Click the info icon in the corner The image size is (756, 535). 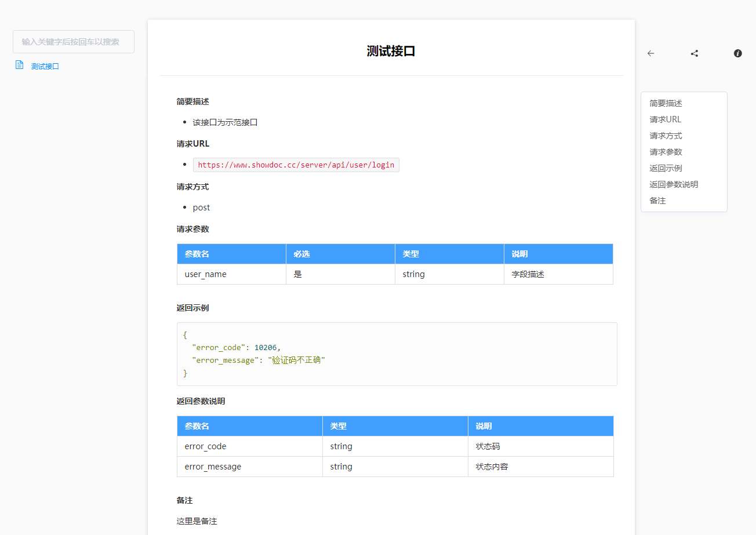coord(737,53)
